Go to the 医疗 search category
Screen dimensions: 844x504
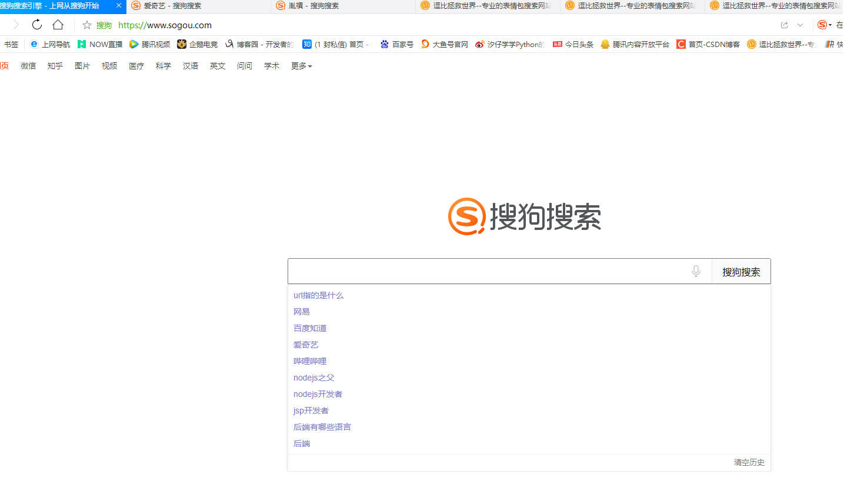click(136, 66)
